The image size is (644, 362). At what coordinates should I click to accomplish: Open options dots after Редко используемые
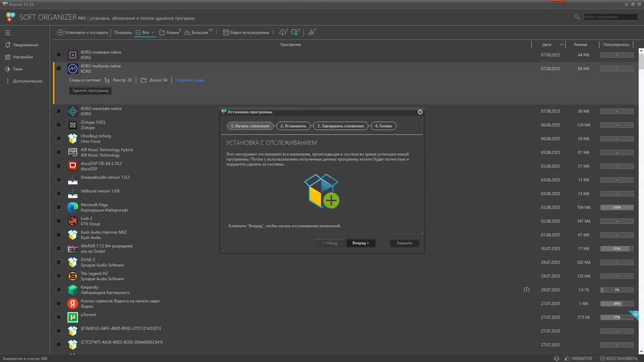[x=273, y=33]
